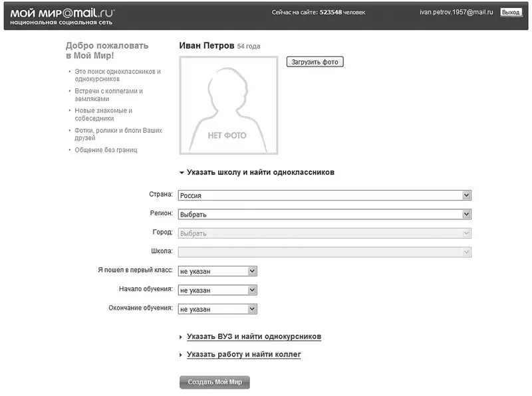
Task: Click the Мой Мир@mail.ru logo
Action: [62, 13]
